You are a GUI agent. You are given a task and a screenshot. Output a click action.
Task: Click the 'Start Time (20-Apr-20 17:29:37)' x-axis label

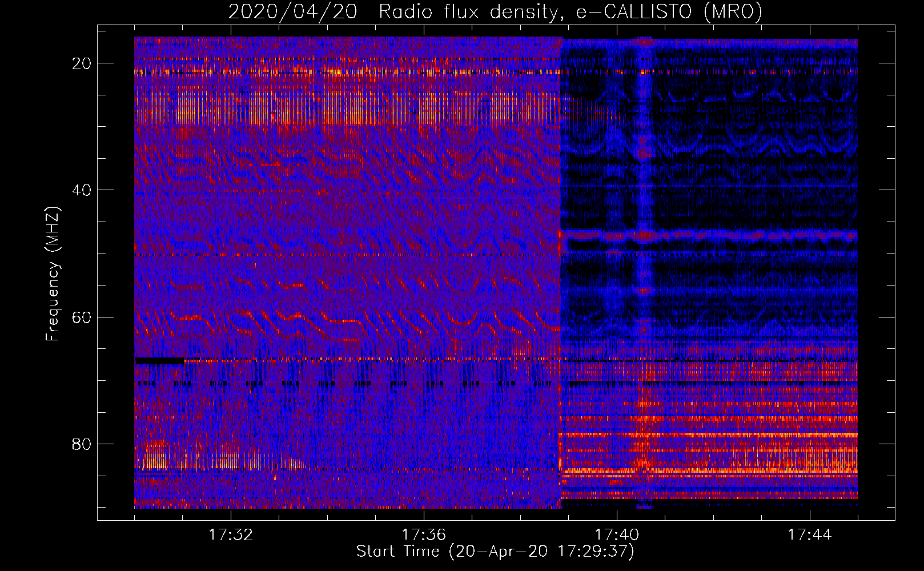(x=495, y=552)
